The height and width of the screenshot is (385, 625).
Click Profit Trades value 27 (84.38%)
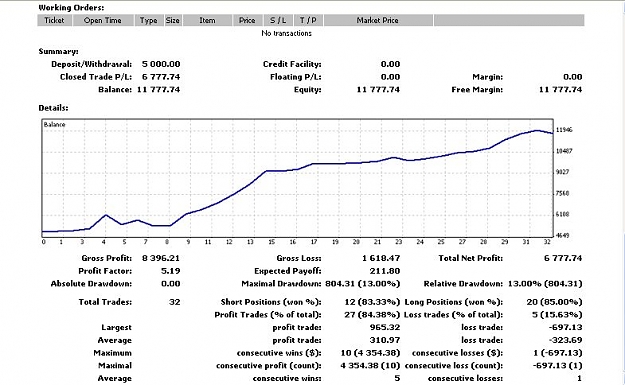pyautogui.click(x=372, y=315)
